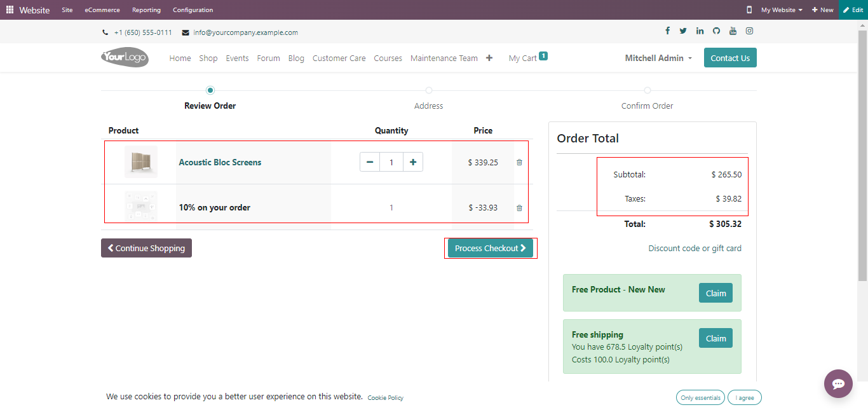This screenshot has height=412, width=868.
Task: Click the YouTube icon
Action: tap(733, 31)
